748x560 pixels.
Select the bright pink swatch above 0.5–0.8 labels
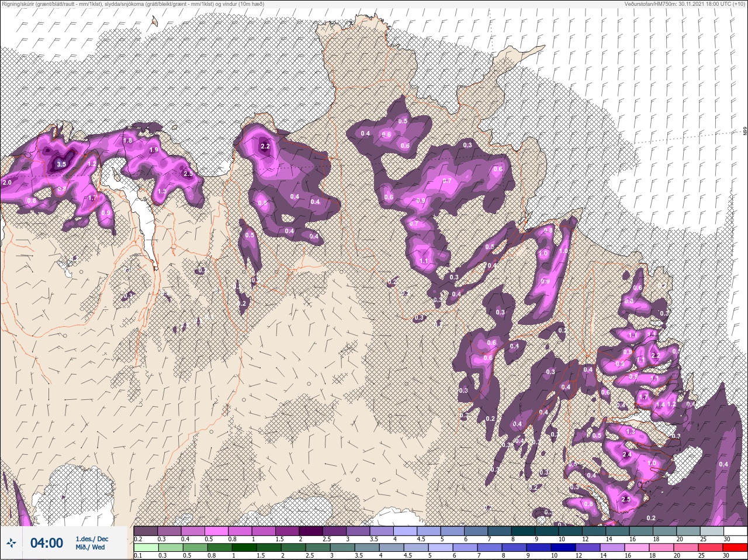217,531
